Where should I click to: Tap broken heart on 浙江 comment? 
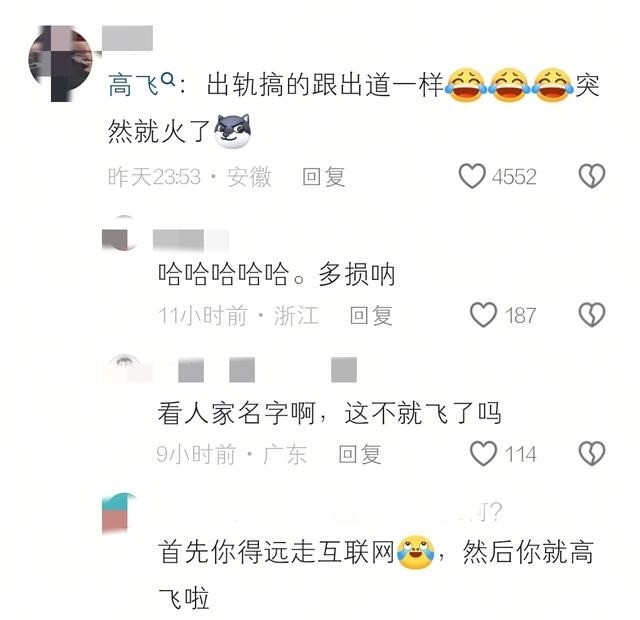[x=592, y=314]
